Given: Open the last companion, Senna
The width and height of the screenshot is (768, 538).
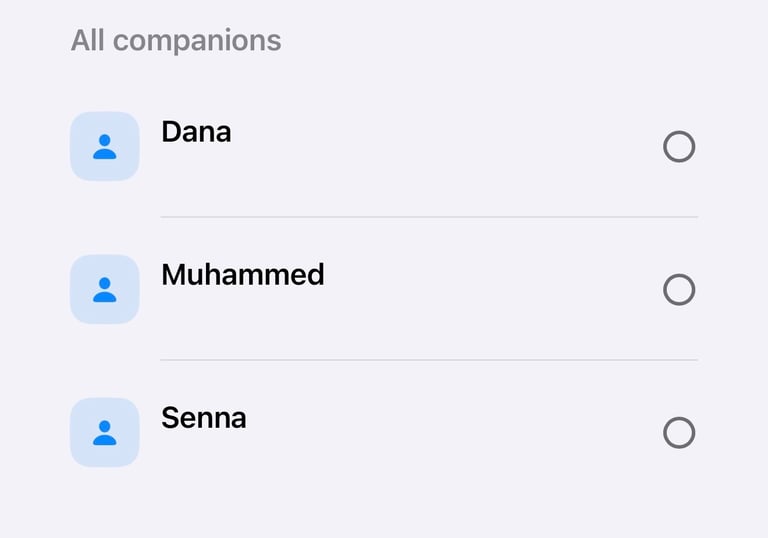Looking at the screenshot, I should pyautogui.click(x=204, y=417).
